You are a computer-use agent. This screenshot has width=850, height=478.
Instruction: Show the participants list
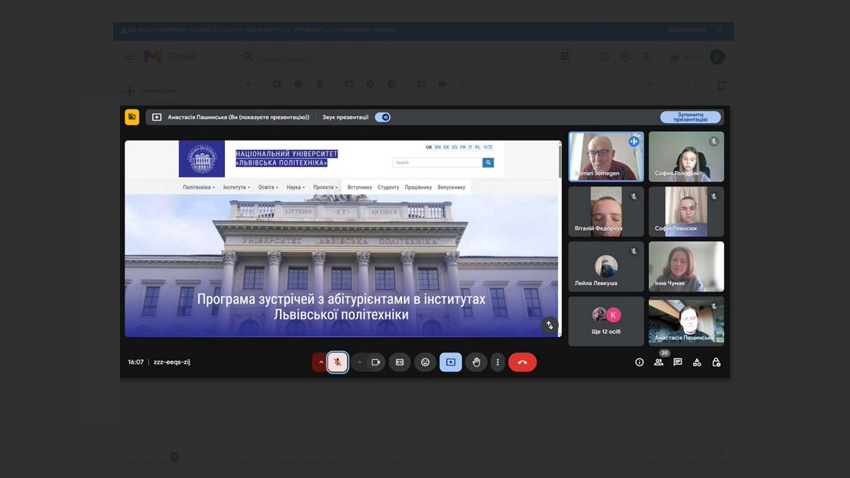658,362
